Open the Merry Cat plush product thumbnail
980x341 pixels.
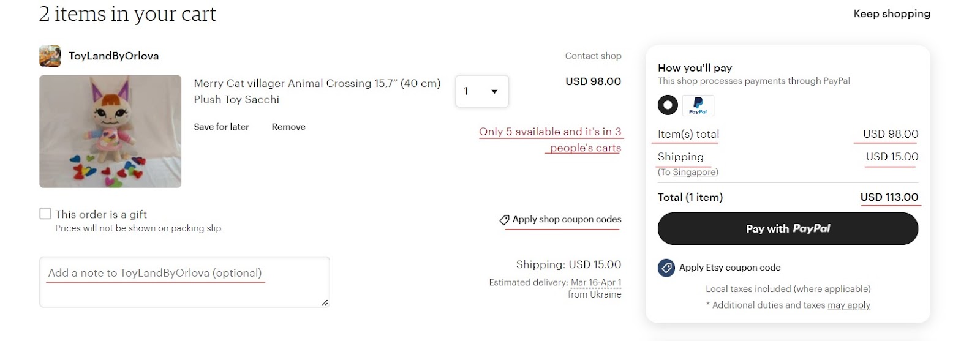[x=110, y=131]
